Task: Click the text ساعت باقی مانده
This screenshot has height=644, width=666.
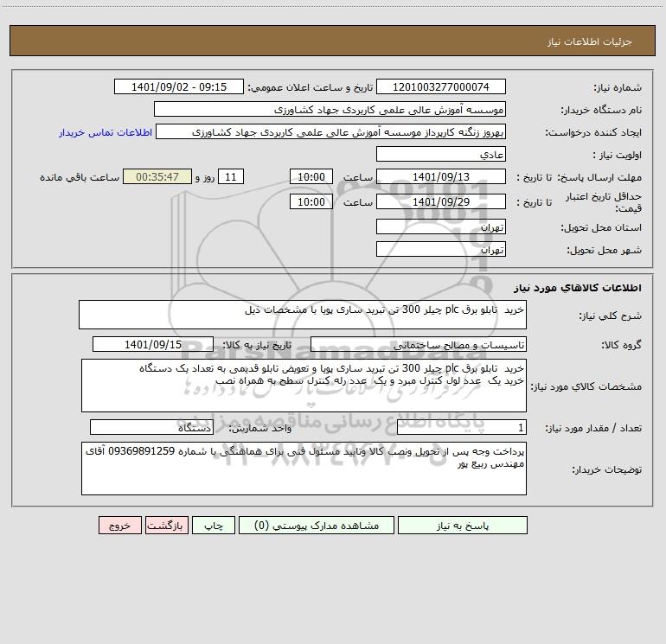Action: click(x=80, y=177)
